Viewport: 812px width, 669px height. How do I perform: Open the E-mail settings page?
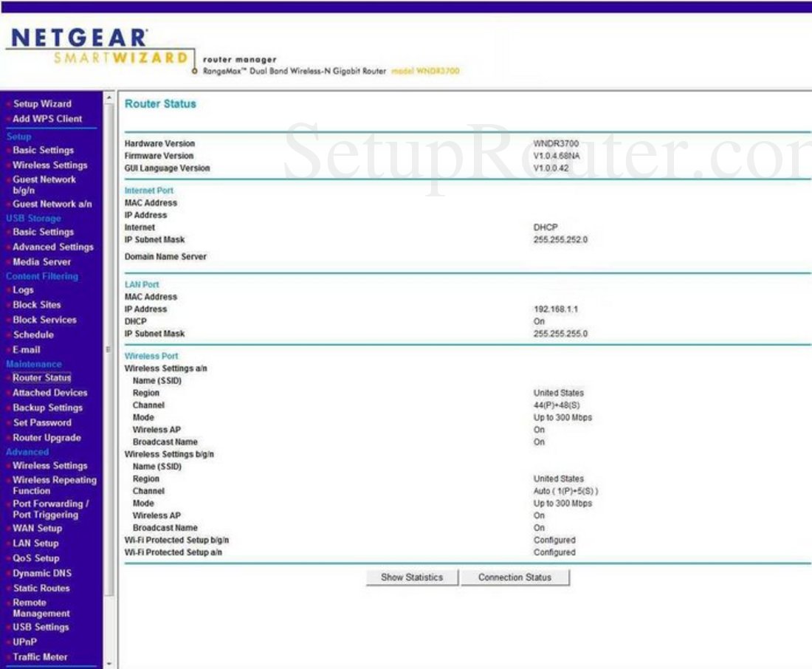pos(28,350)
